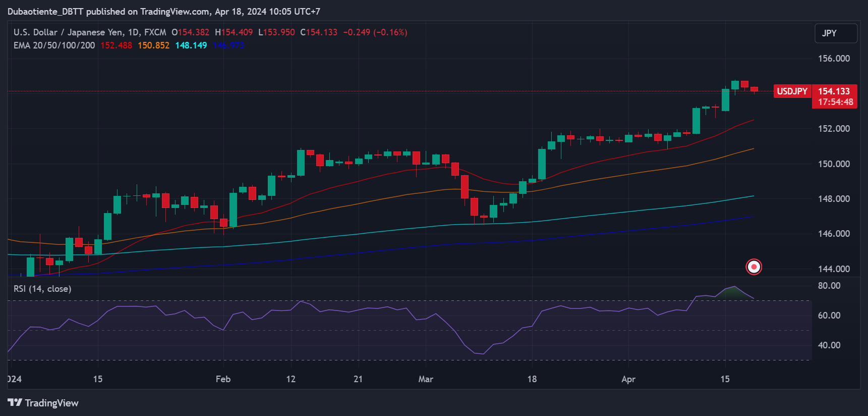Click the 18 date tick on time axis
The height and width of the screenshot is (416, 868).
532,379
